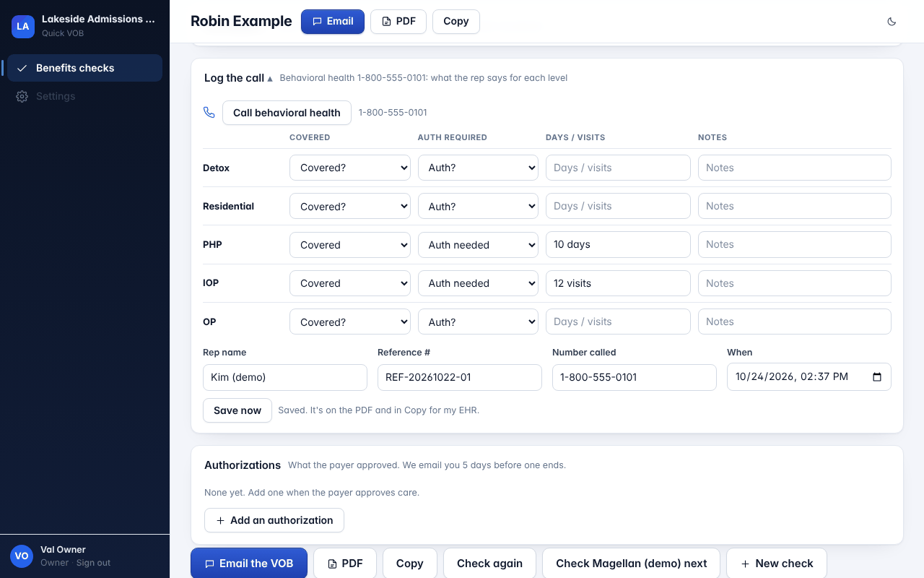Click Email the VOB button
This screenshot has height=578, width=924.
pyautogui.click(x=249, y=564)
